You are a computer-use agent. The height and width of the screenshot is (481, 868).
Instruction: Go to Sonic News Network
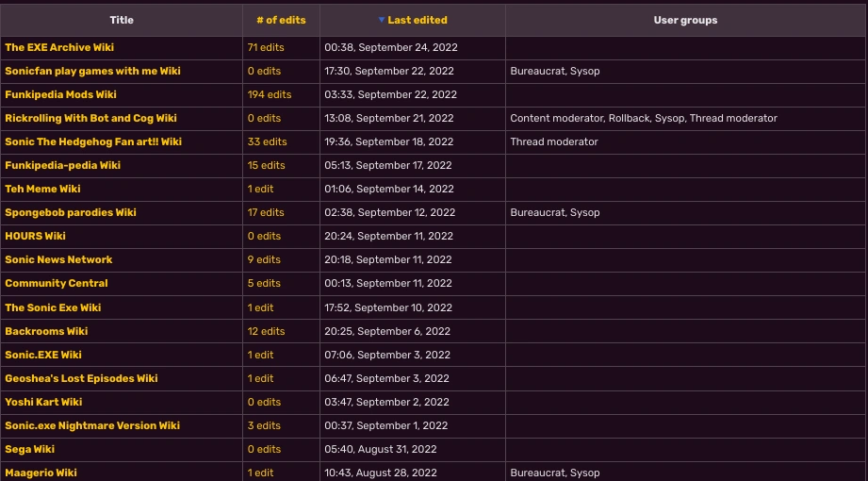tap(58, 259)
